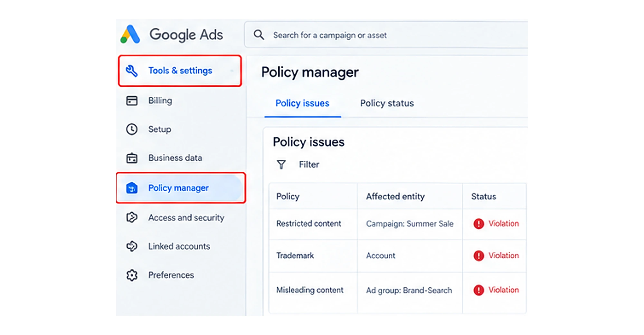Screen dimensions: 644x335
Task: Click Violation status text for Restricted content
Action: (x=504, y=224)
